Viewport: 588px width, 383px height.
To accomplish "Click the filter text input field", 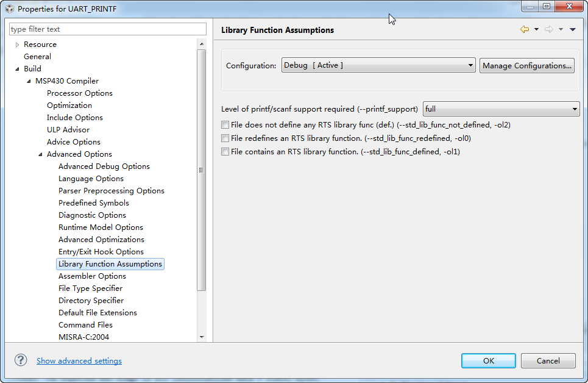I will [x=108, y=29].
